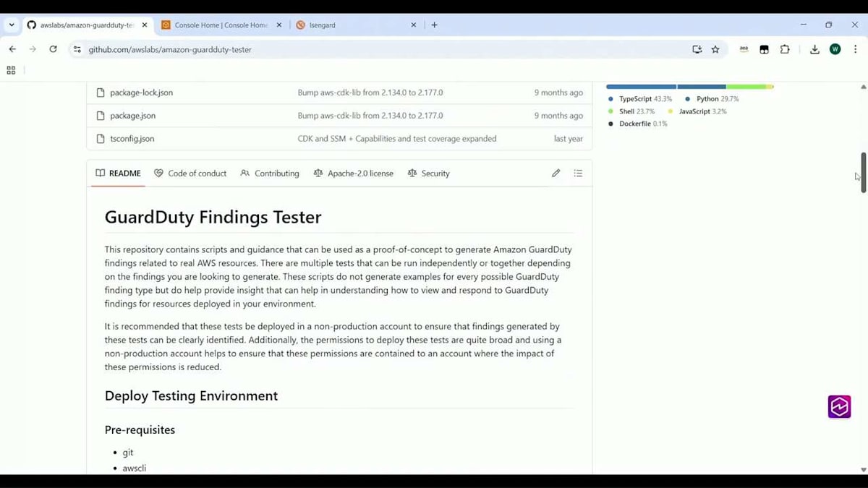
Task: Reload the GitHub page
Action: (x=53, y=49)
